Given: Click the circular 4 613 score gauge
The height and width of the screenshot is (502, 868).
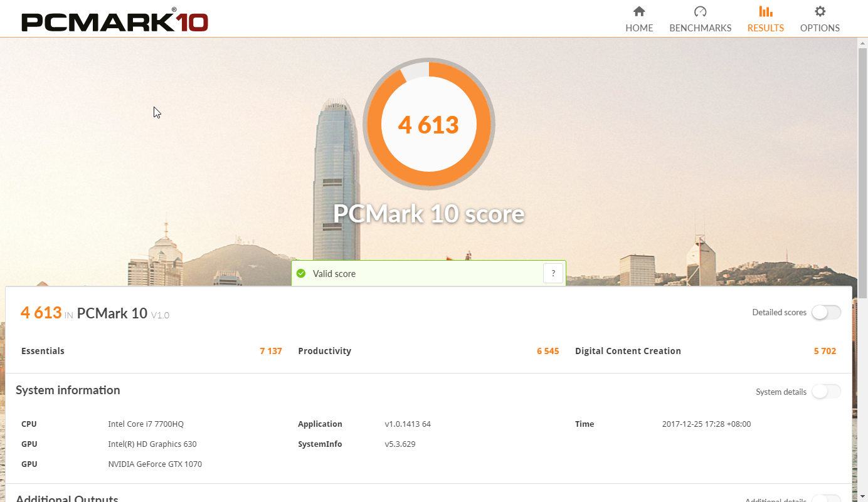Looking at the screenshot, I should [x=429, y=124].
